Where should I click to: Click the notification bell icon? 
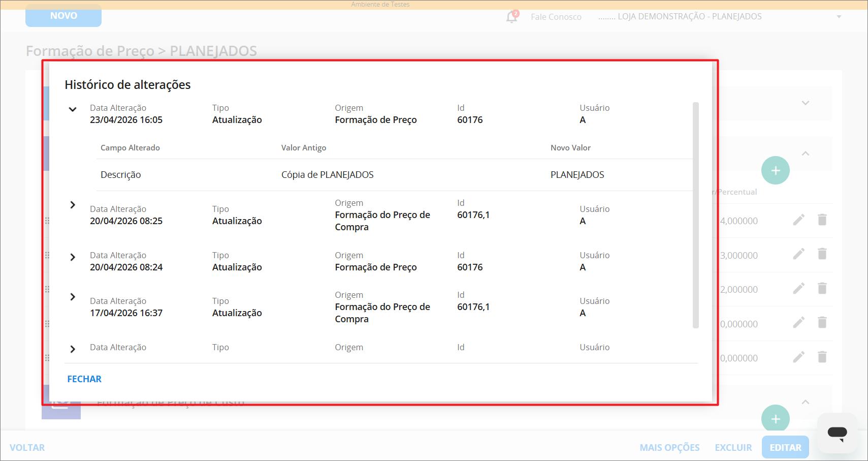point(511,17)
